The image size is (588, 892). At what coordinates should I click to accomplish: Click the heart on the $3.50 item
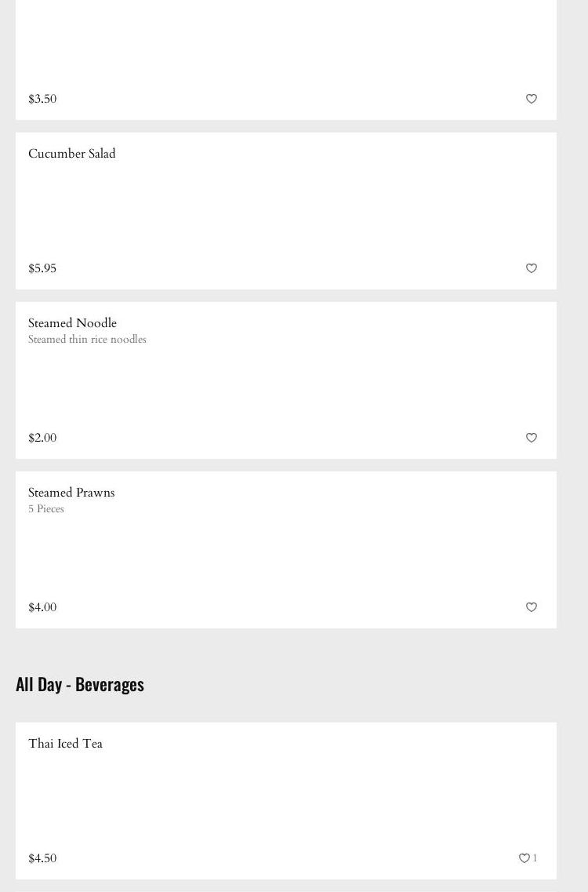pos(532,99)
